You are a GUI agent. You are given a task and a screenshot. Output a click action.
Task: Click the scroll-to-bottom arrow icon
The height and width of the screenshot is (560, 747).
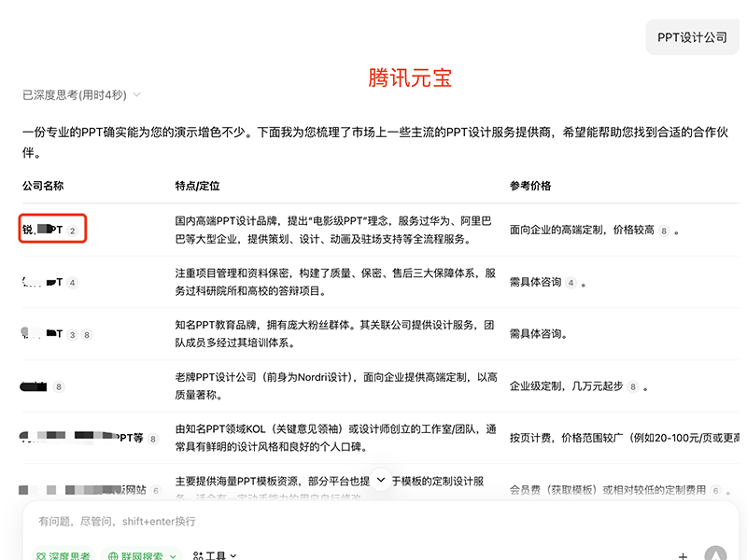(x=380, y=481)
